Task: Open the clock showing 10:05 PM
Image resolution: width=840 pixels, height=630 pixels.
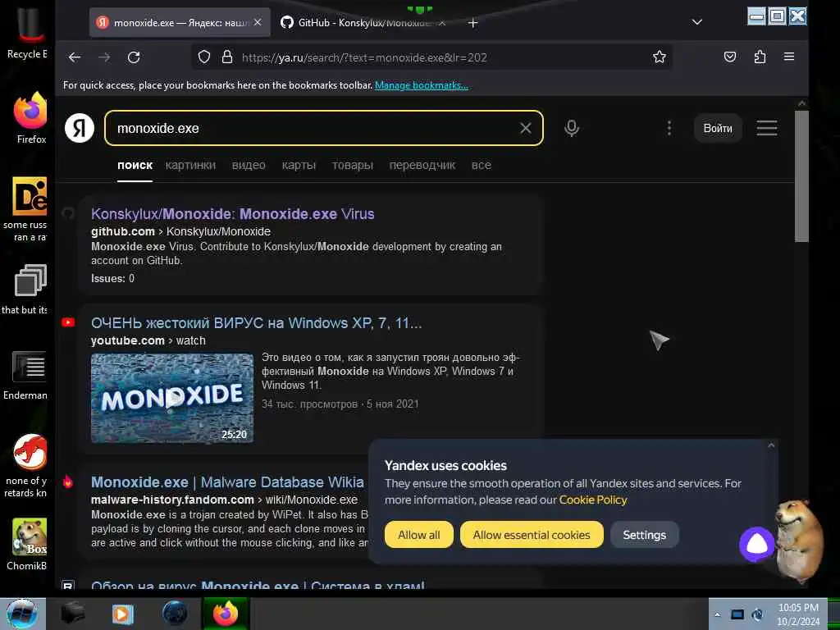Action: coord(798,614)
